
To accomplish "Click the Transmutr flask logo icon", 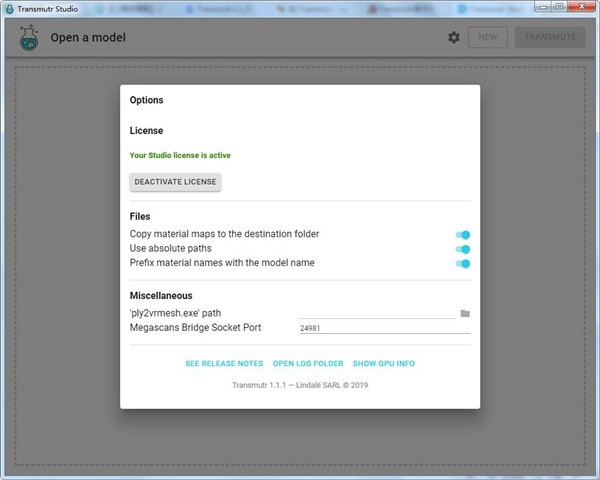I will coord(29,38).
